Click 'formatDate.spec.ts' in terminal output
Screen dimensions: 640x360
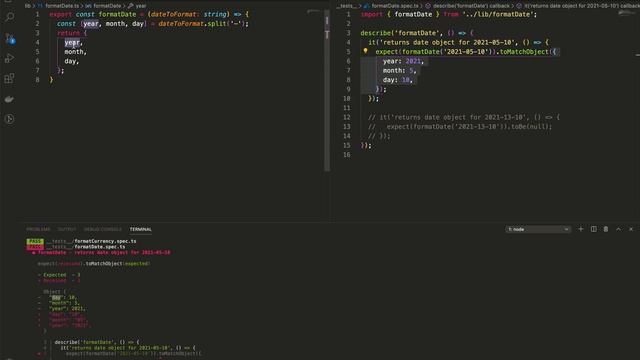click(100, 247)
